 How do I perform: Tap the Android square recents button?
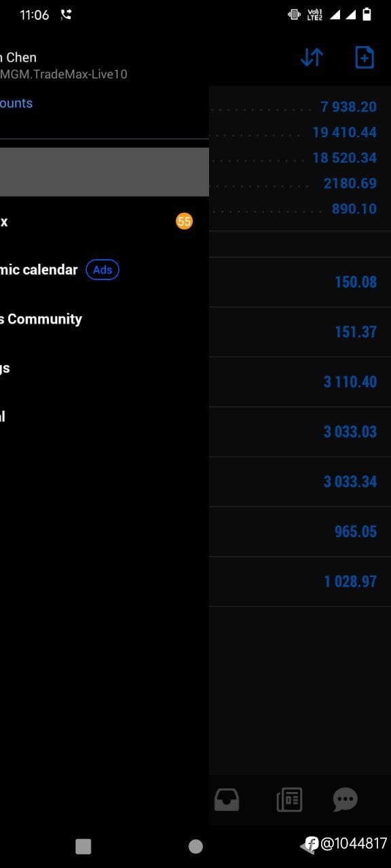point(83,846)
